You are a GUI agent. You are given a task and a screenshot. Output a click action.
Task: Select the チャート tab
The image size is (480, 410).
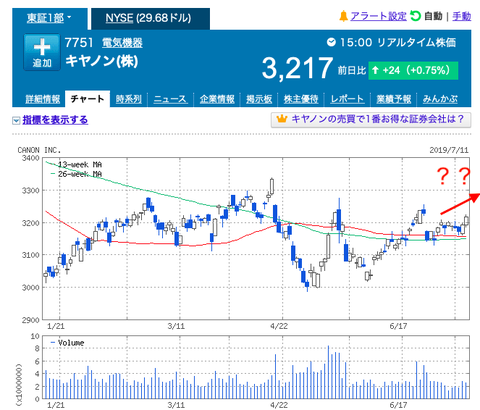[x=87, y=99]
